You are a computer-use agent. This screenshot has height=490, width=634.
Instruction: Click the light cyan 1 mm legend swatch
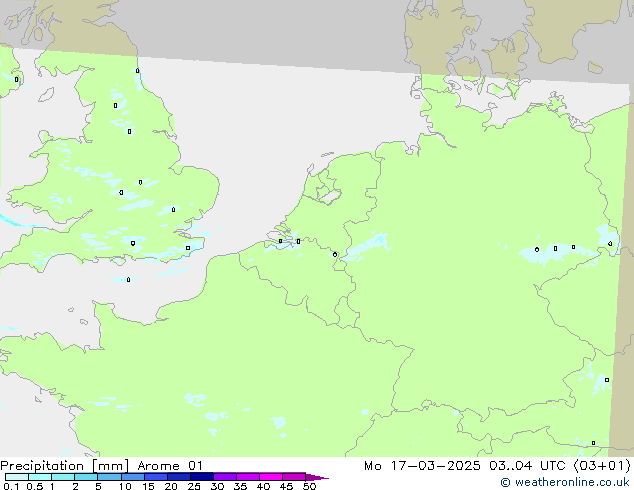coord(62,477)
